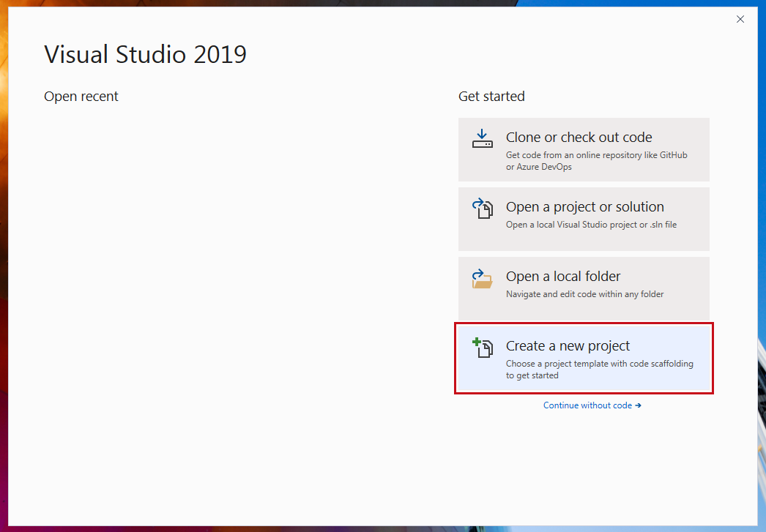The height and width of the screenshot is (532, 766).
Task: Click the new project plus icon
Action: (x=482, y=348)
